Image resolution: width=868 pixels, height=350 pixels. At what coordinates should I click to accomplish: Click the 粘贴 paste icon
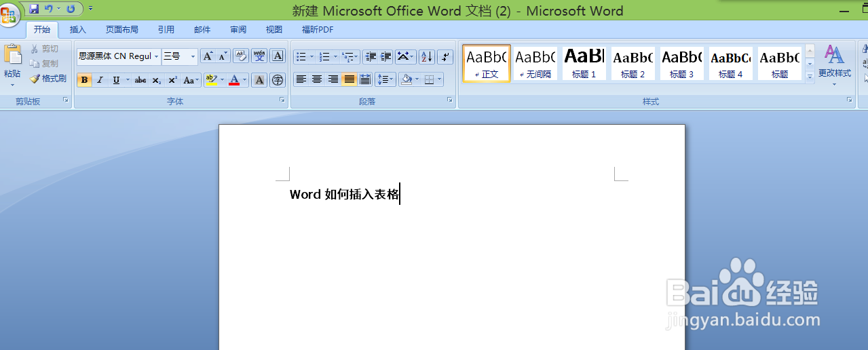12,56
